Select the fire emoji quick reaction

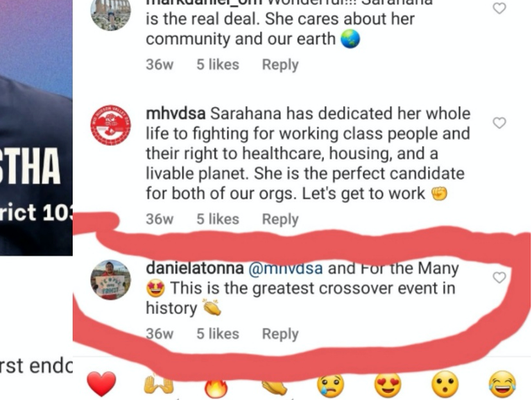[216, 386]
